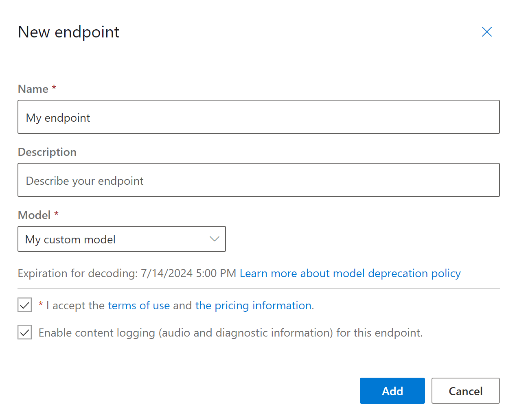517x420 pixels.
Task: Click the asterisk before 'I accept the terms'
Action: [x=40, y=305]
